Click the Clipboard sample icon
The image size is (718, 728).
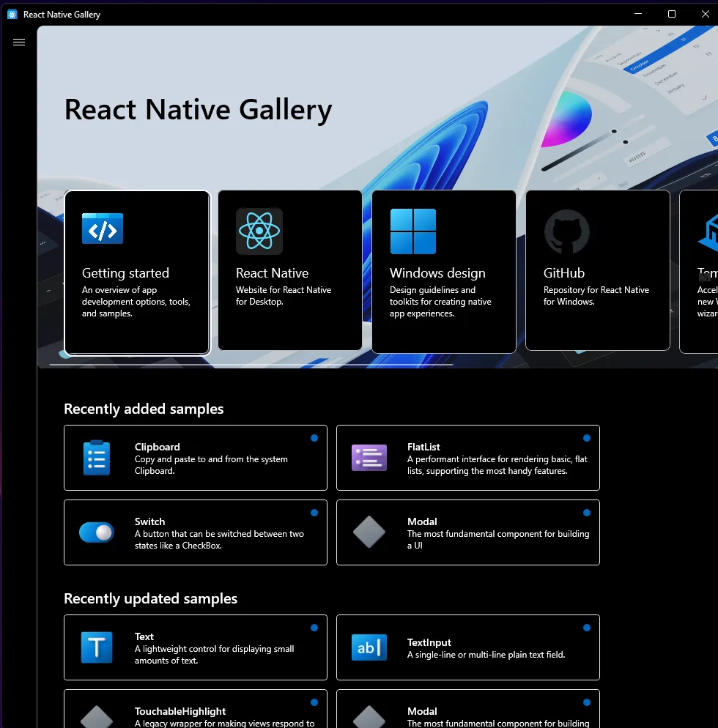[96, 458]
